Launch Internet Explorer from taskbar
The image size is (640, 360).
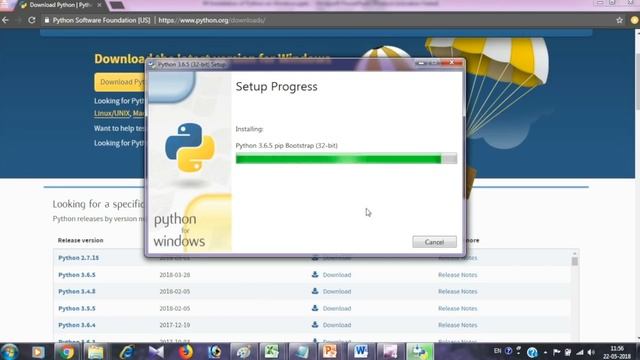click(127, 352)
